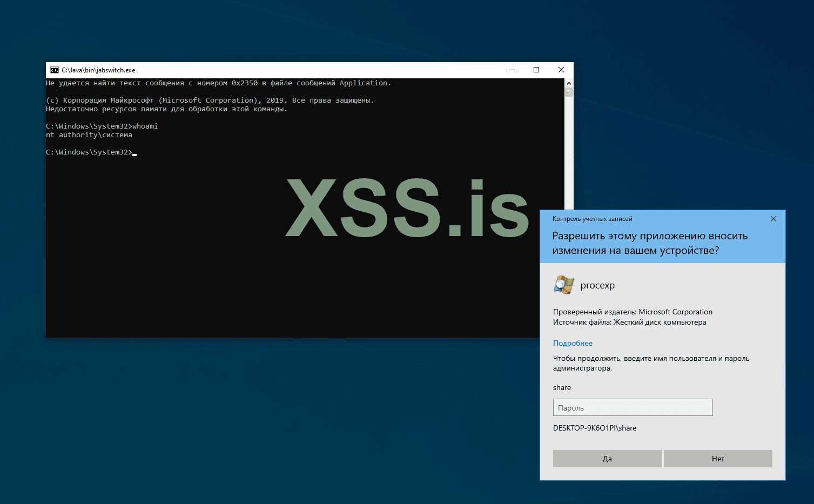Screen dimensions: 814x504
Task: Close the User Account Control dialog
Action: click(x=773, y=219)
